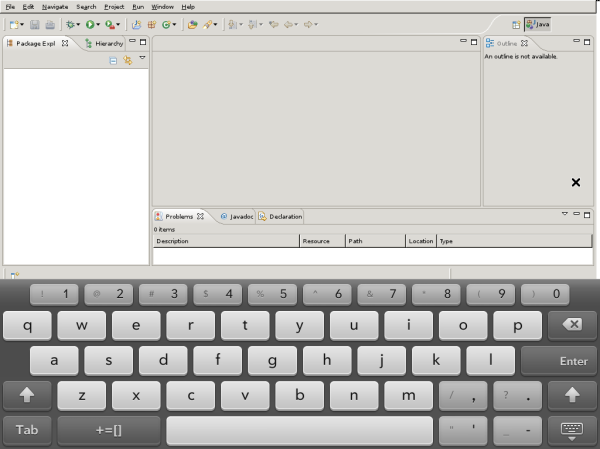Click the New wizard toolbar icon
The height and width of the screenshot is (449, 600).
(x=14, y=25)
